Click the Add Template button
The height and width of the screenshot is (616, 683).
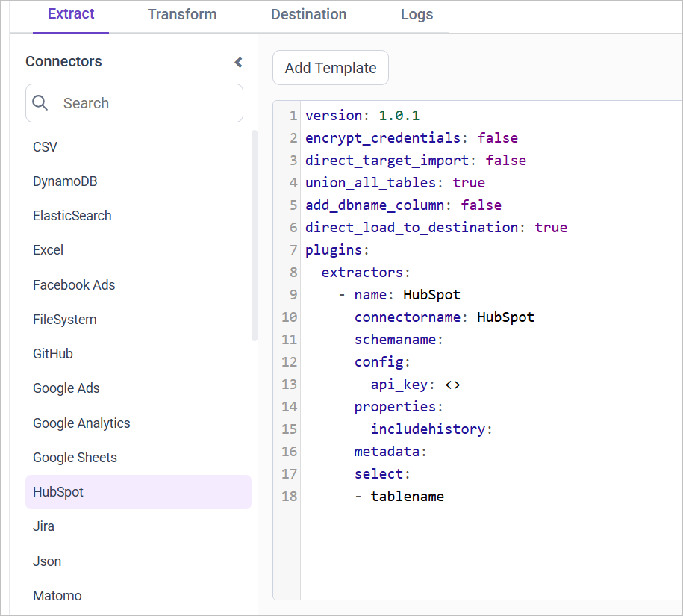click(x=330, y=67)
